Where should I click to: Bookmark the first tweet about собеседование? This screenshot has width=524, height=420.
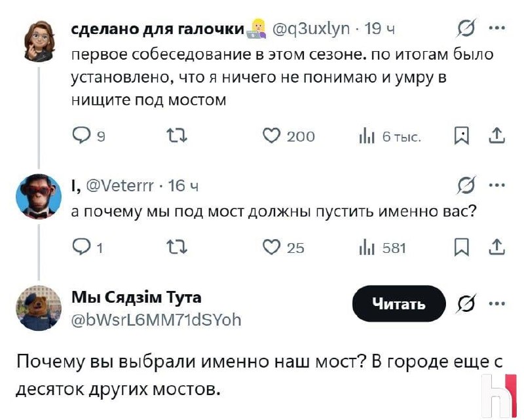pos(462,136)
